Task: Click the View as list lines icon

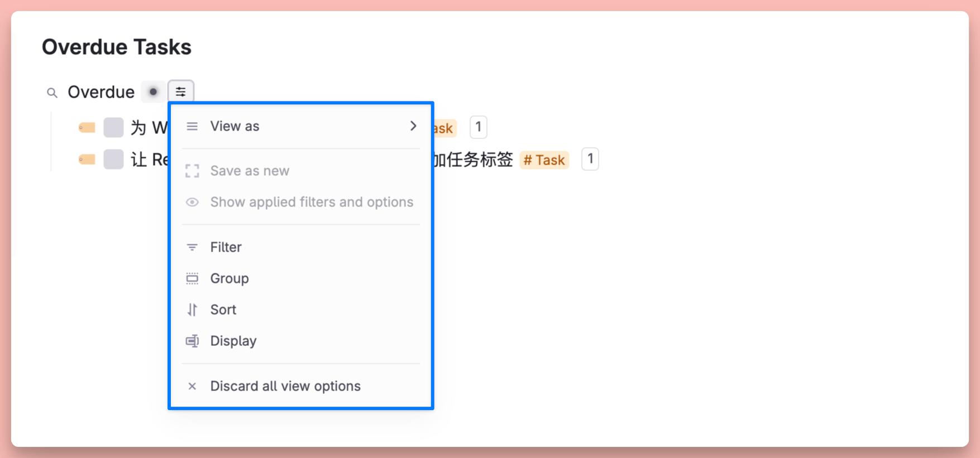Action: pyautogui.click(x=192, y=126)
